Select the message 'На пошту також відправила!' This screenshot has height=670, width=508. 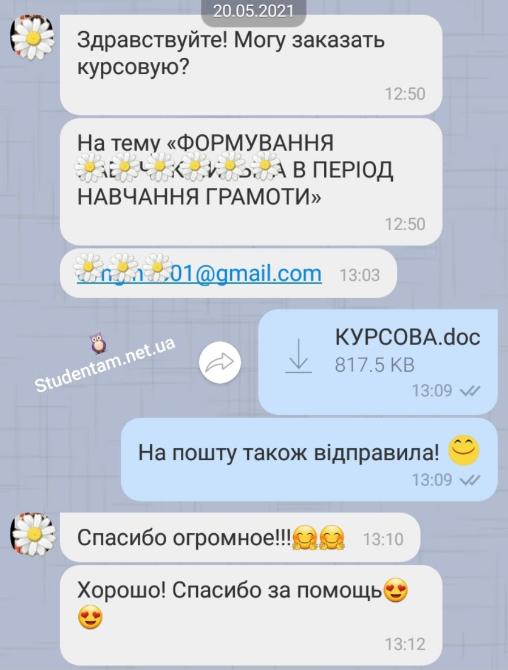309,460
